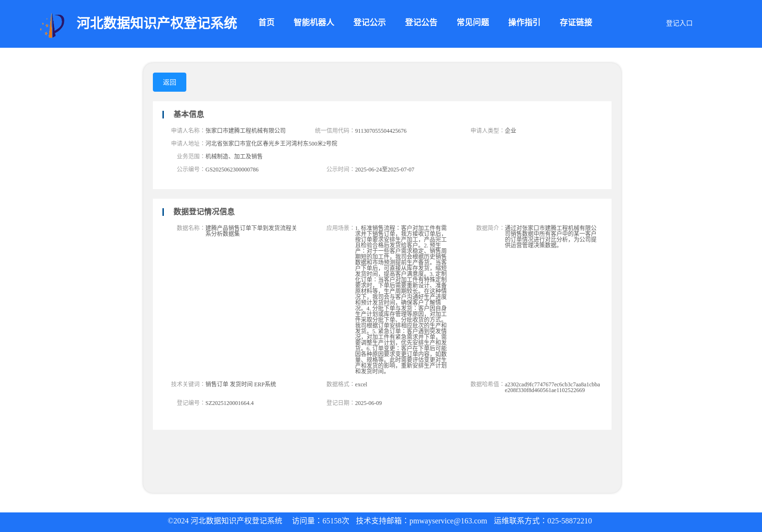The width and height of the screenshot is (762, 532).
Task: Click the 统一信用代码 label
Action: point(335,130)
